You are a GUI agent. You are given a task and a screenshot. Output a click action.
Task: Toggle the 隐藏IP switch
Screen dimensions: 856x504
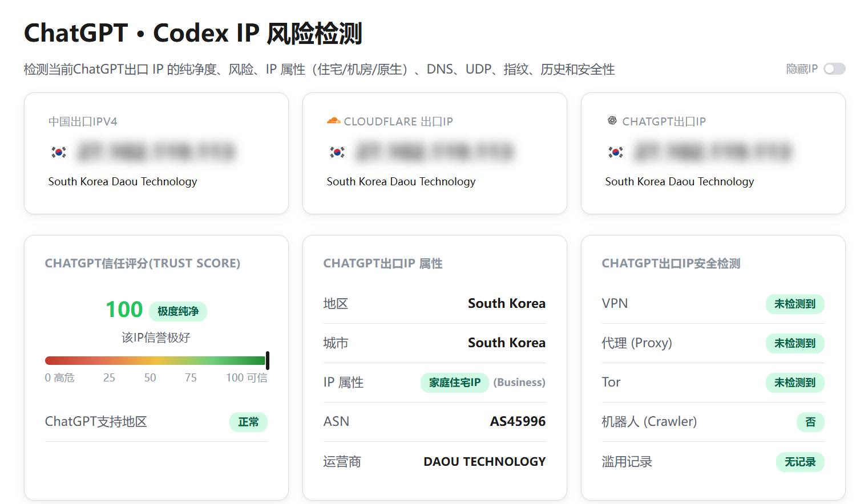coord(834,69)
